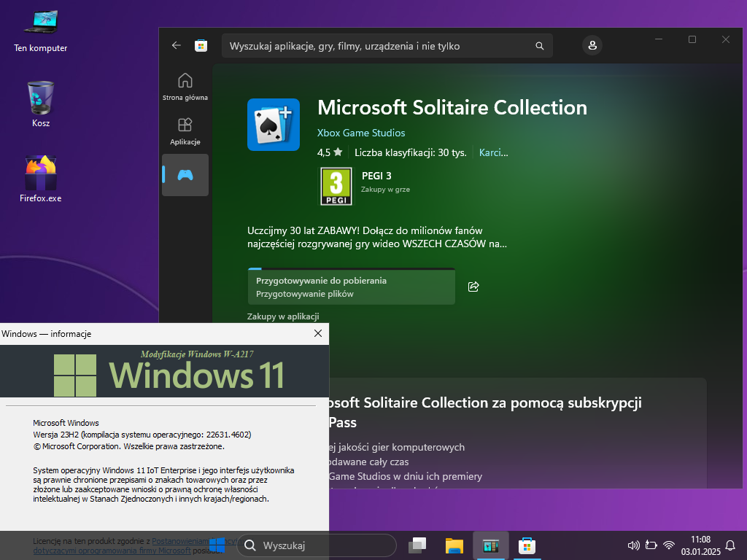Switch to Aplikacje in Store sidebar

[x=185, y=131]
